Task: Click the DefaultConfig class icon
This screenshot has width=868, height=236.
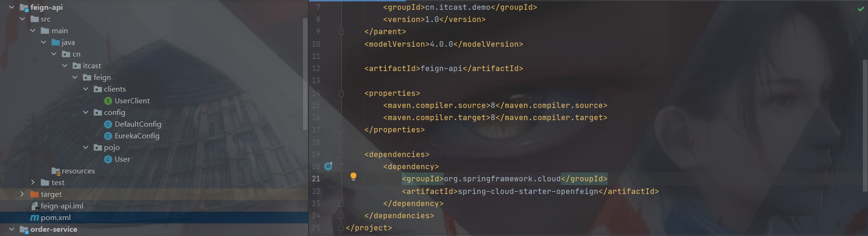Action: coord(108,124)
